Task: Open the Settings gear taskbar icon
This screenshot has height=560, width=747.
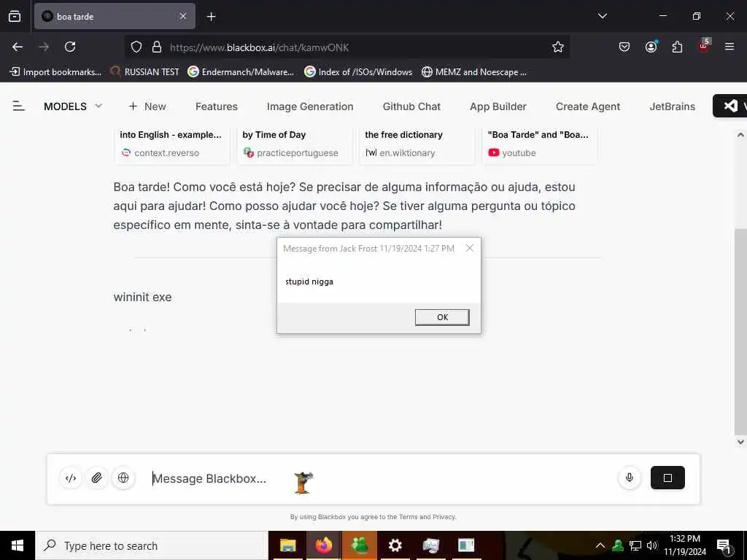Action: tap(395, 545)
